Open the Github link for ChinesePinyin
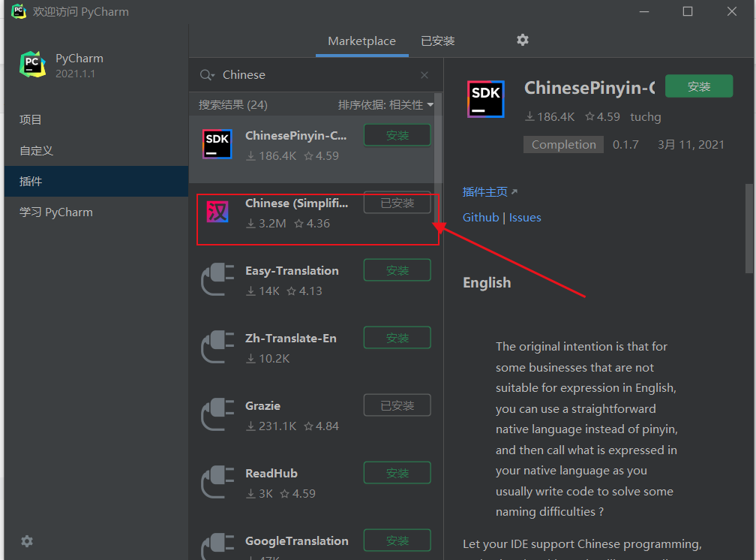This screenshot has width=756, height=560. point(481,217)
